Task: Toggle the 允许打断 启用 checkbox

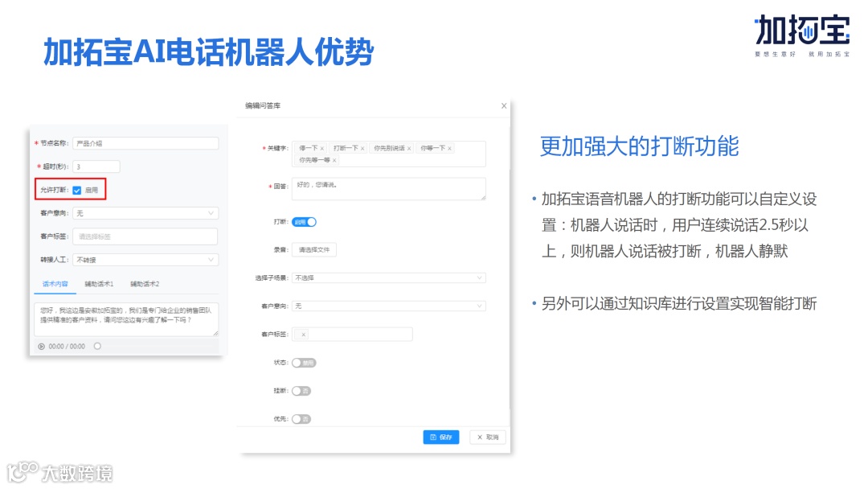Action: (77, 191)
